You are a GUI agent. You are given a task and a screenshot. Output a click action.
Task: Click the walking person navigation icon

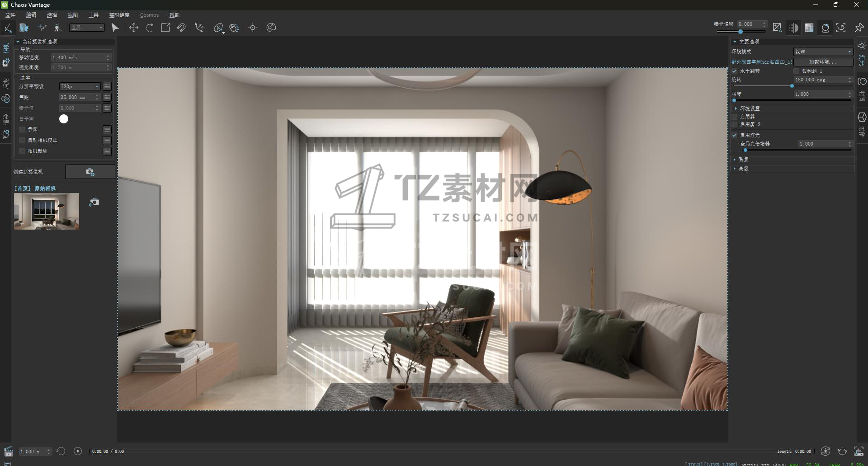pyautogui.click(x=57, y=28)
